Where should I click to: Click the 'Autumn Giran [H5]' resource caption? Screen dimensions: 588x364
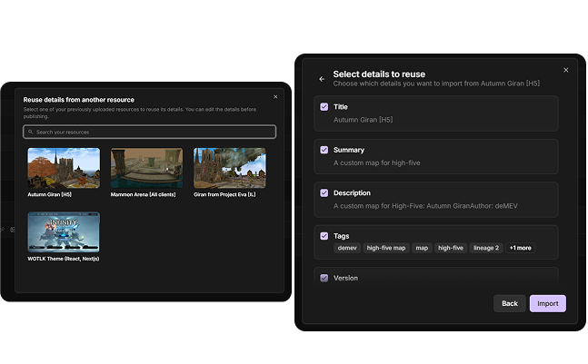pos(49,195)
